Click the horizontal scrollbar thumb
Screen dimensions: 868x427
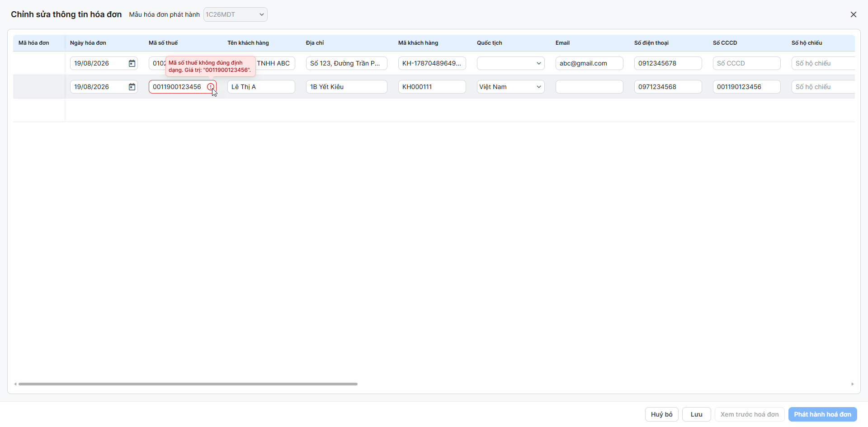click(188, 384)
